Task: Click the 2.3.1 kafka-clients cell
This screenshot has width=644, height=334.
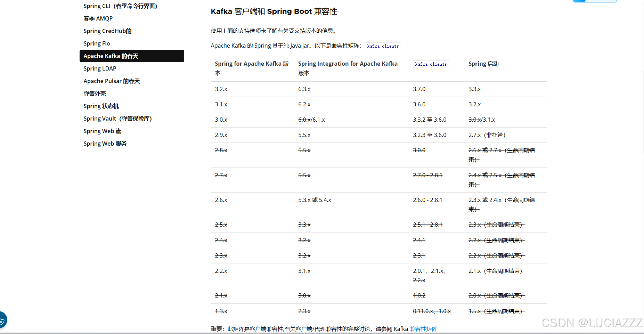Action: (x=419, y=255)
